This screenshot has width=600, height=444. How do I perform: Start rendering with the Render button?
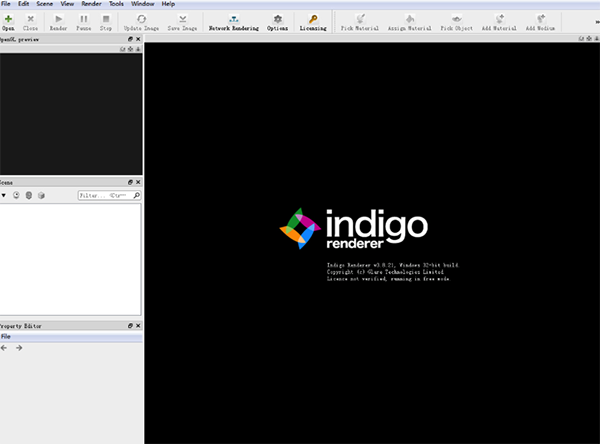tap(58, 22)
